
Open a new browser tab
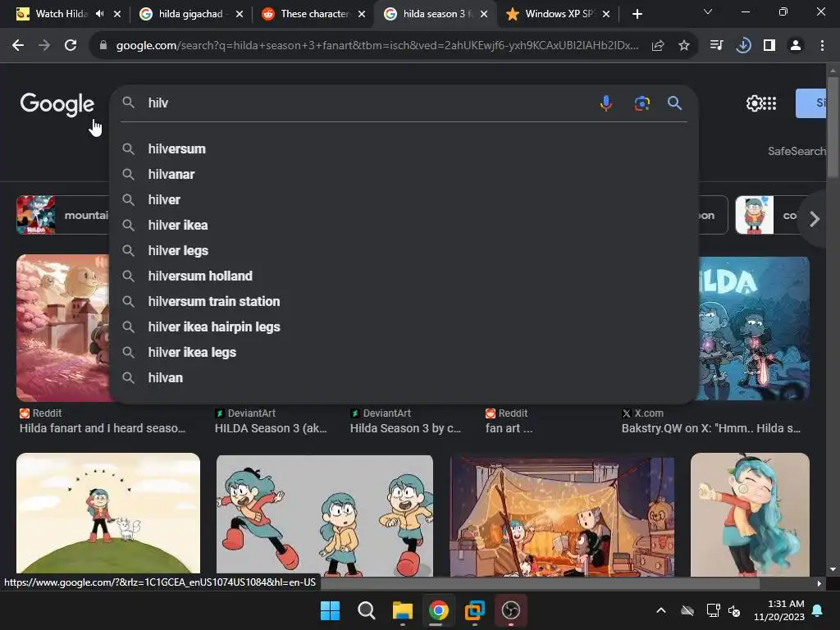coord(637,14)
